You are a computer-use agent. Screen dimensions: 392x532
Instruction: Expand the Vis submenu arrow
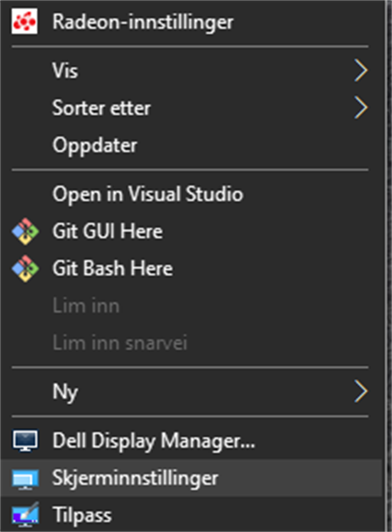[x=361, y=71]
